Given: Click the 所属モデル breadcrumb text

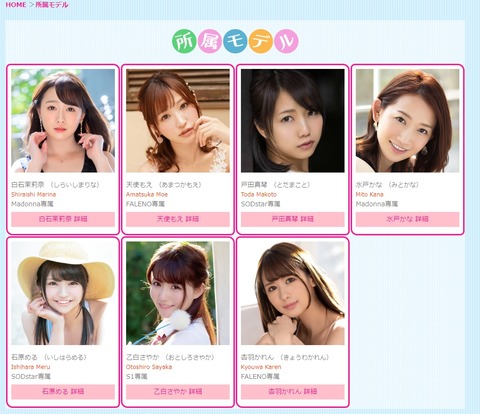Looking at the screenshot, I should coord(52,5).
